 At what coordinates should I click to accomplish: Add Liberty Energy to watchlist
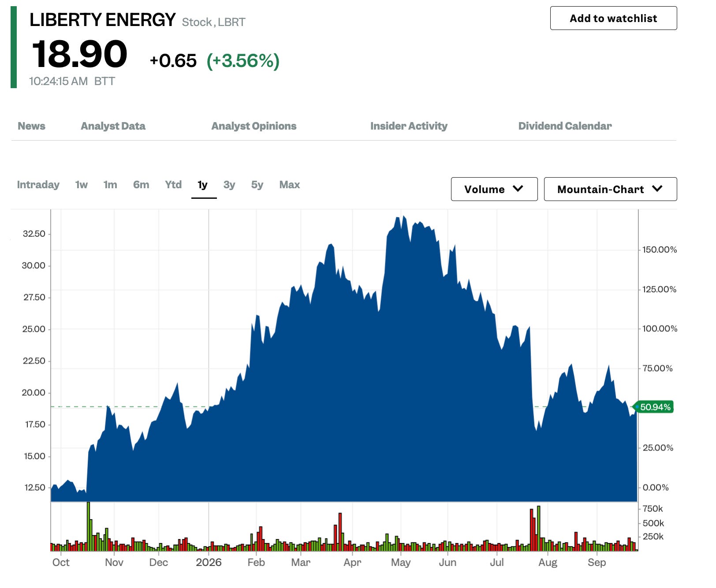pos(613,18)
